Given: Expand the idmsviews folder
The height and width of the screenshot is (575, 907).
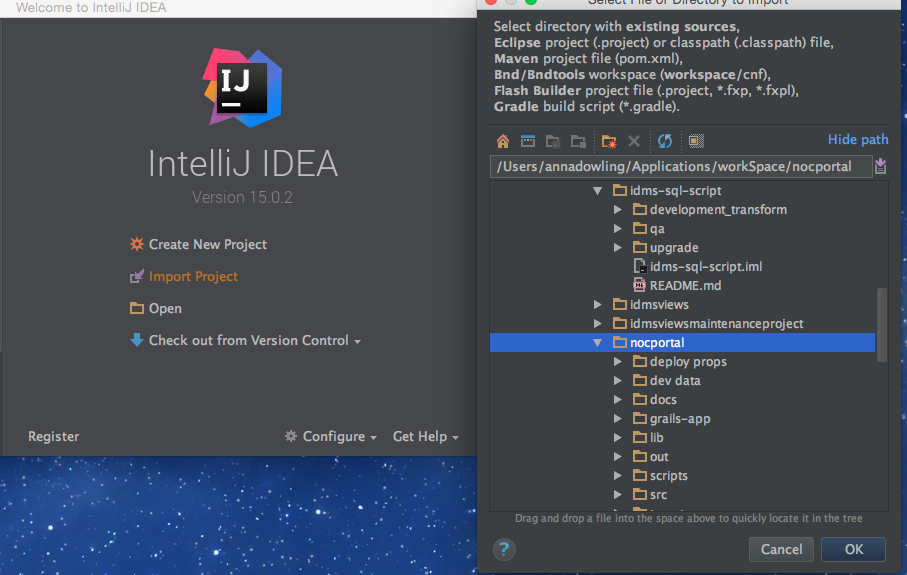Looking at the screenshot, I should (598, 305).
